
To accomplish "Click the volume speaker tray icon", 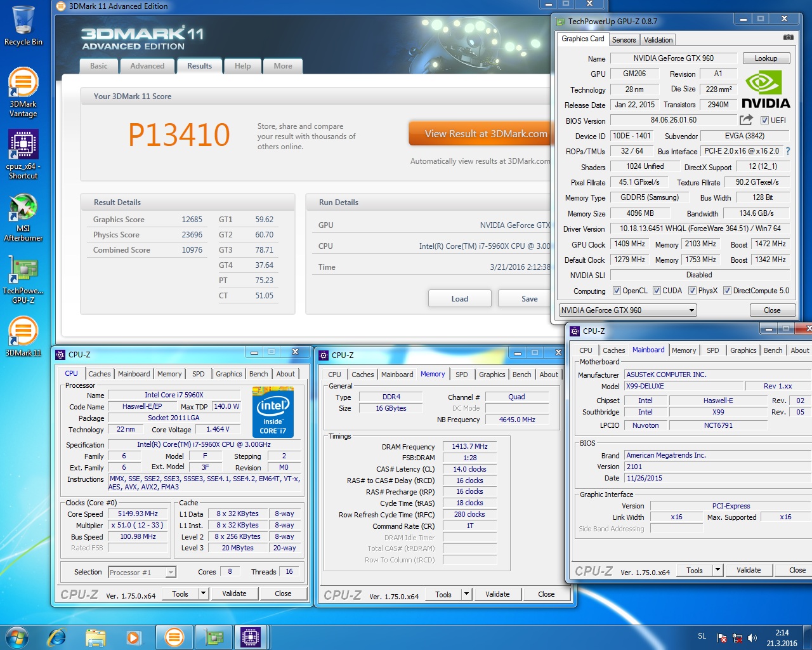I will click(752, 638).
